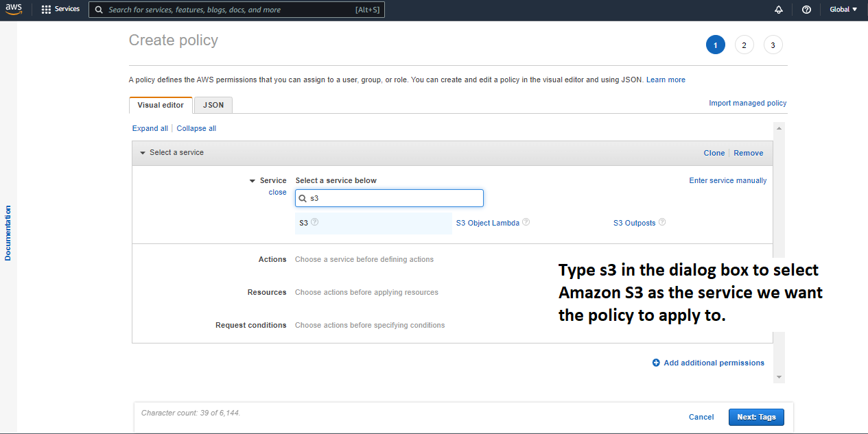Open the help question mark icon
The image size is (868, 434).
point(806,10)
